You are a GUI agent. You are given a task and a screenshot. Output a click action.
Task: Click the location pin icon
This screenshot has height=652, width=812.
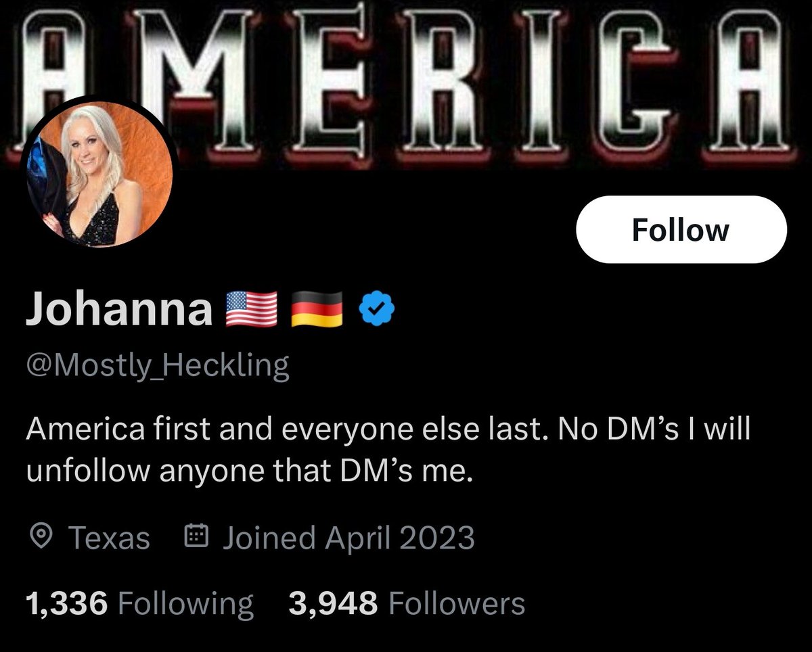[x=42, y=538]
